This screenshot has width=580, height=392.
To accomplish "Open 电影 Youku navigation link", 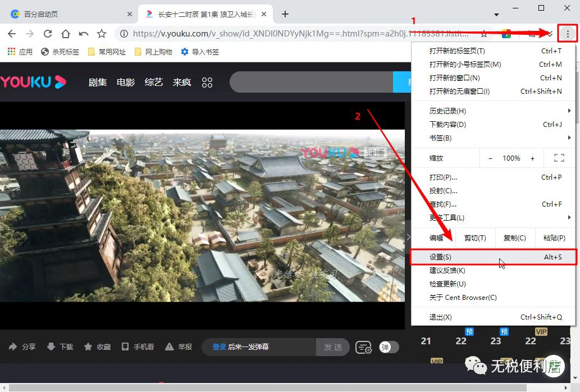I will 126,82.
